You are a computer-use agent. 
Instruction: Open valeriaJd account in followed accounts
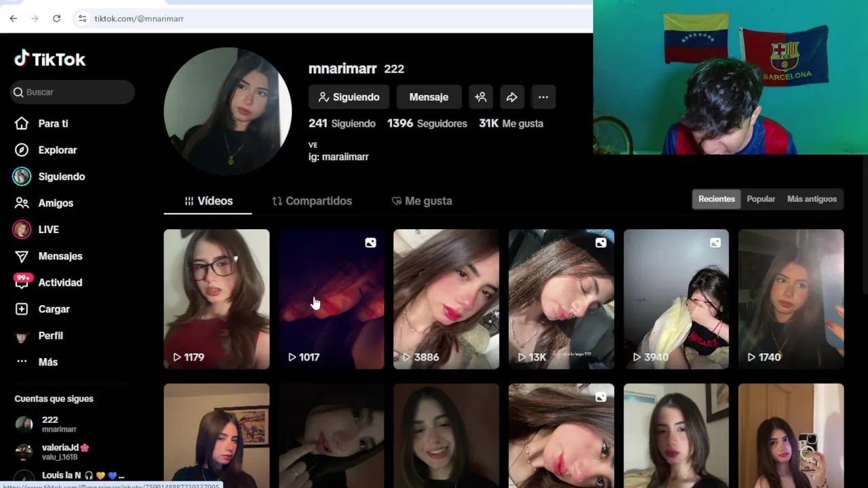coord(73,452)
